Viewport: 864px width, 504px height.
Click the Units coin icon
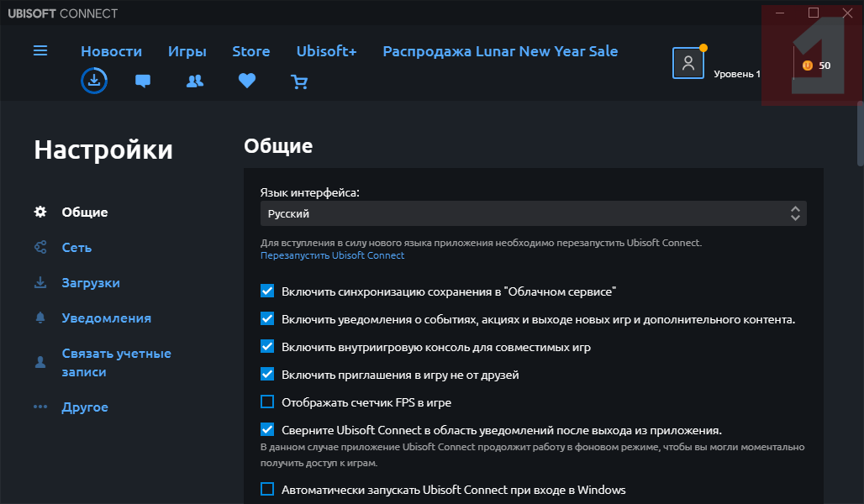807,66
